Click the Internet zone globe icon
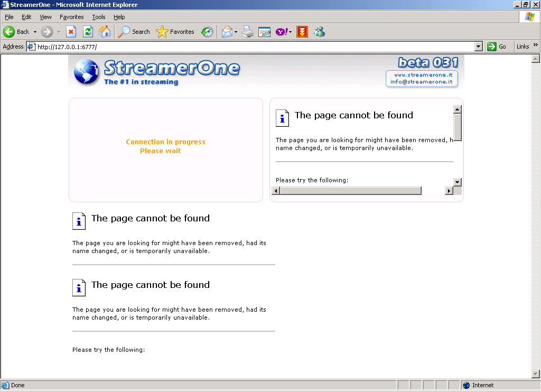This screenshot has height=392, width=541. pos(466,385)
